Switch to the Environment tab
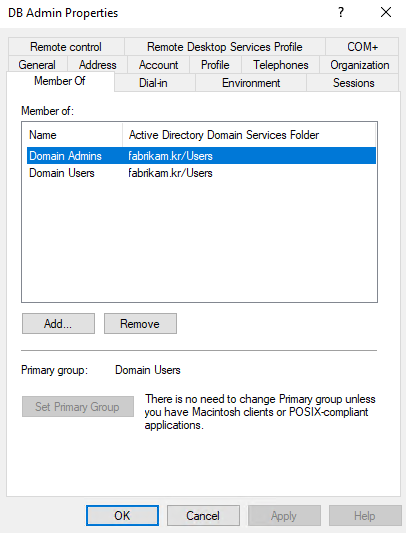The image size is (406, 533). (x=251, y=83)
